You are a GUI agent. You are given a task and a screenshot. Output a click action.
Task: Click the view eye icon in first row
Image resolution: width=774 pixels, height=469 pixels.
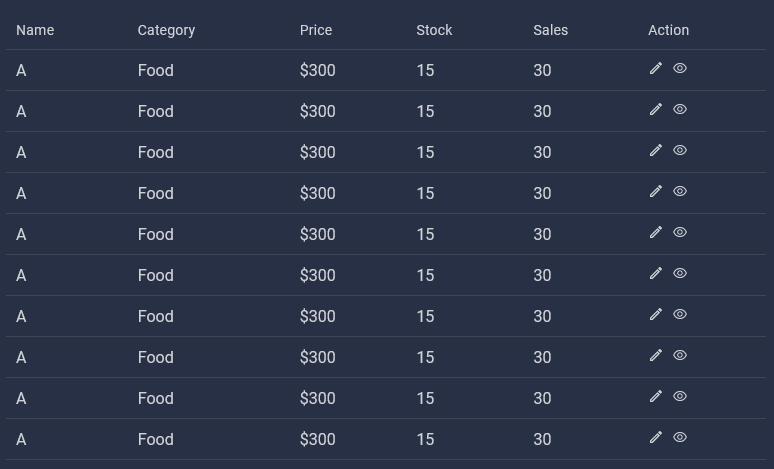(680, 68)
